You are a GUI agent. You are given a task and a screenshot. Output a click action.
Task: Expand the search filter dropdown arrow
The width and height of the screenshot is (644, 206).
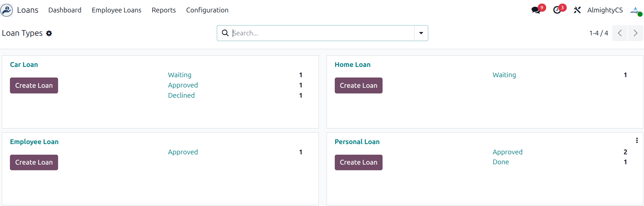[x=421, y=33]
